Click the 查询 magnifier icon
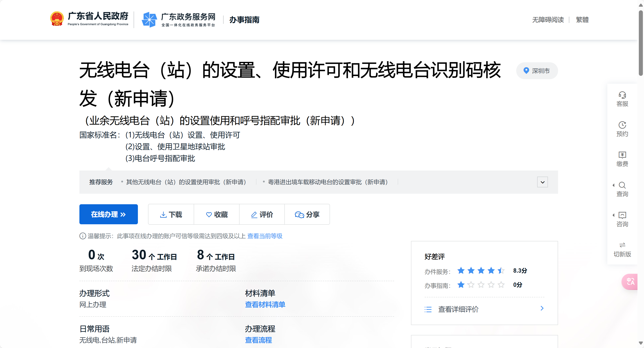 (x=622, y=185)
